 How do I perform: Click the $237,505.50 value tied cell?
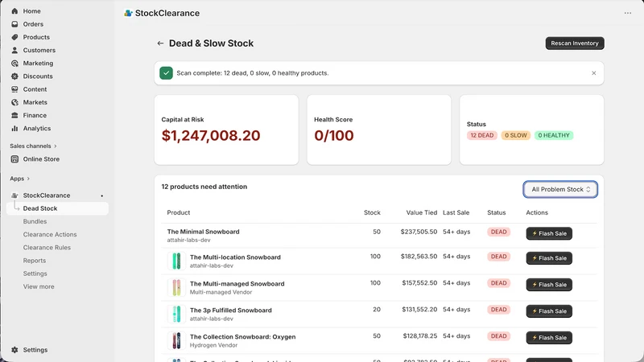[419, 232]
